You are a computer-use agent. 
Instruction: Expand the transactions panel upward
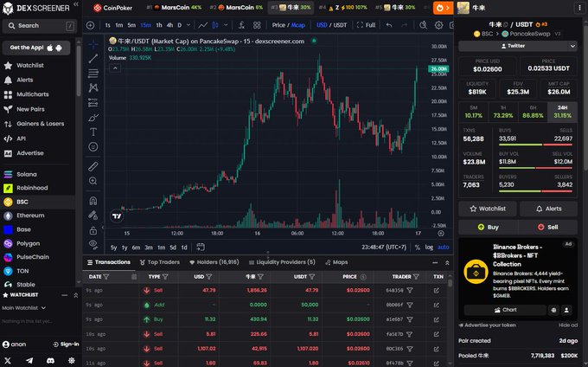[447, 263]
